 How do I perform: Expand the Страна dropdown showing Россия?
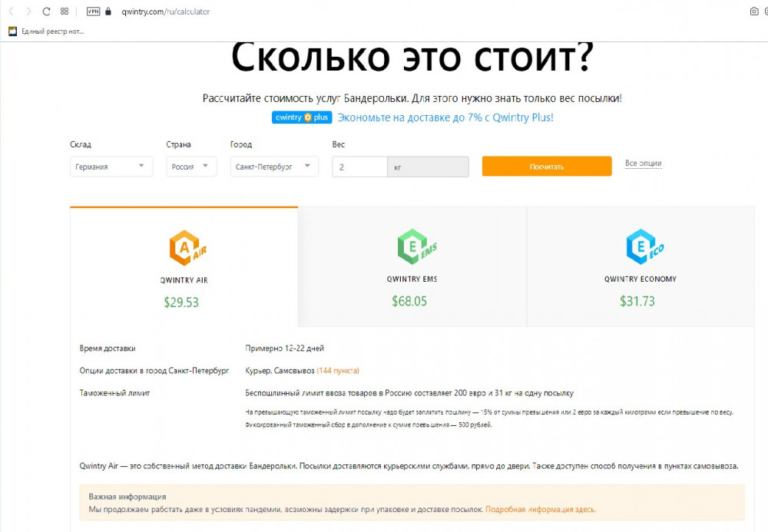[x=191, y=167]
